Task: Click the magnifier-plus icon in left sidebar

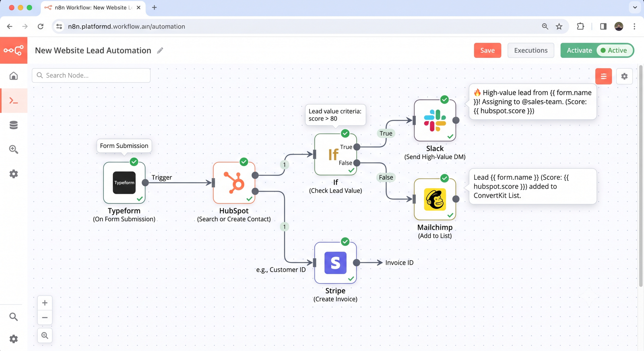Action: coord(14,150)
